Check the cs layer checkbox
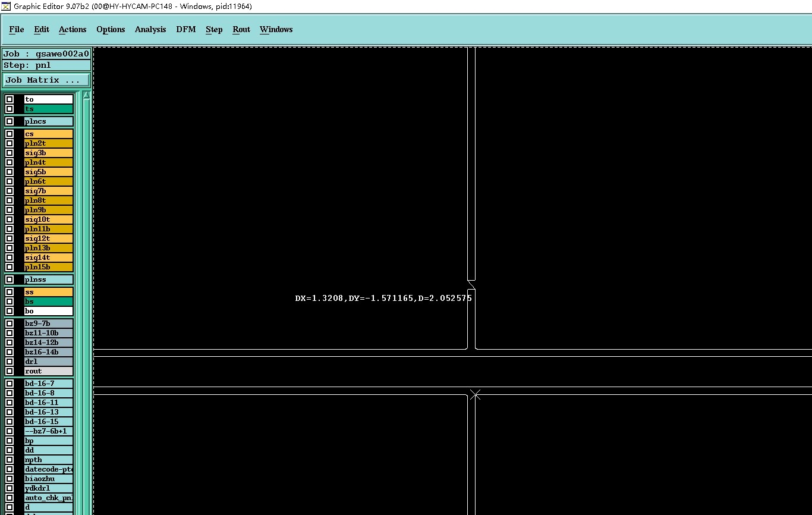The image size is (812, 515). [x=10, y=134]
